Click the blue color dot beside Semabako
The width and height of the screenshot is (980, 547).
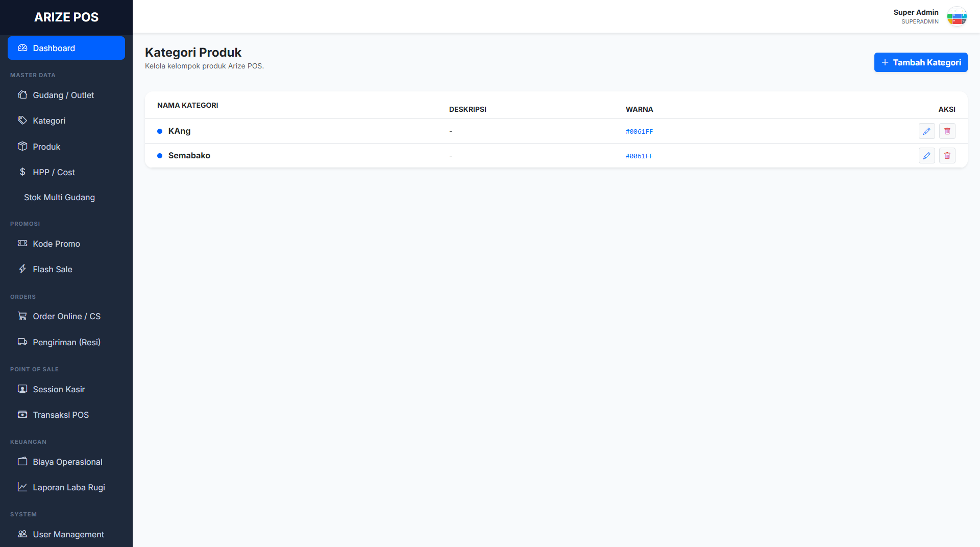point(160,156)
